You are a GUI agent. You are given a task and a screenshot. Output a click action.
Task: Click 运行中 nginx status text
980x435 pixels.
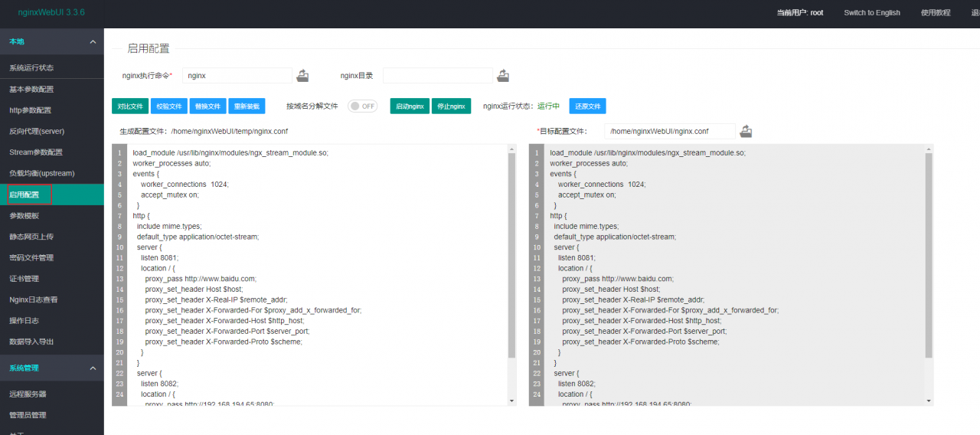549,106
